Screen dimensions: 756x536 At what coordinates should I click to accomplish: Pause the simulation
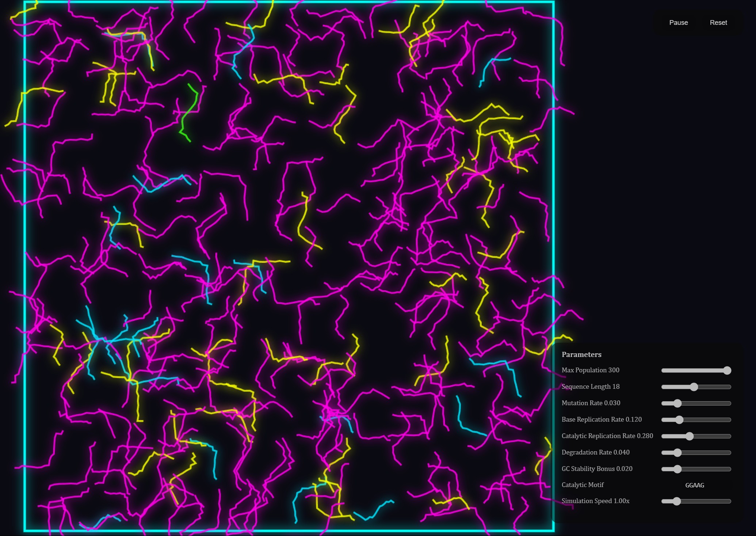[678, 23]
